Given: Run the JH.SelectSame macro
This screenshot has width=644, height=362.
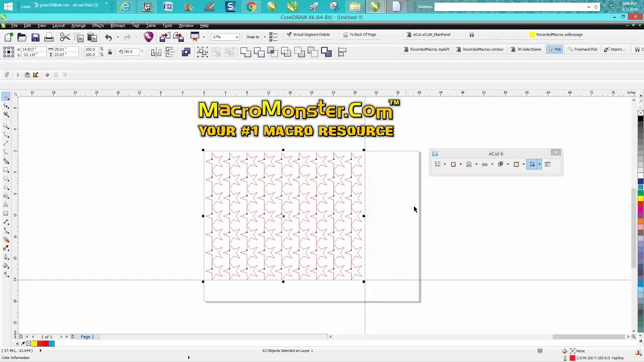Looking at the screenshot, I should click(525, 49).
